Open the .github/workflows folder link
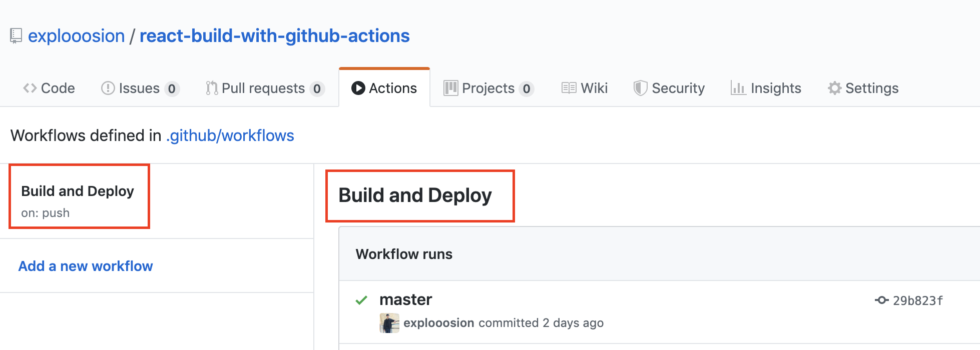This screenshot has height=350, width=980. pos(230,135)
